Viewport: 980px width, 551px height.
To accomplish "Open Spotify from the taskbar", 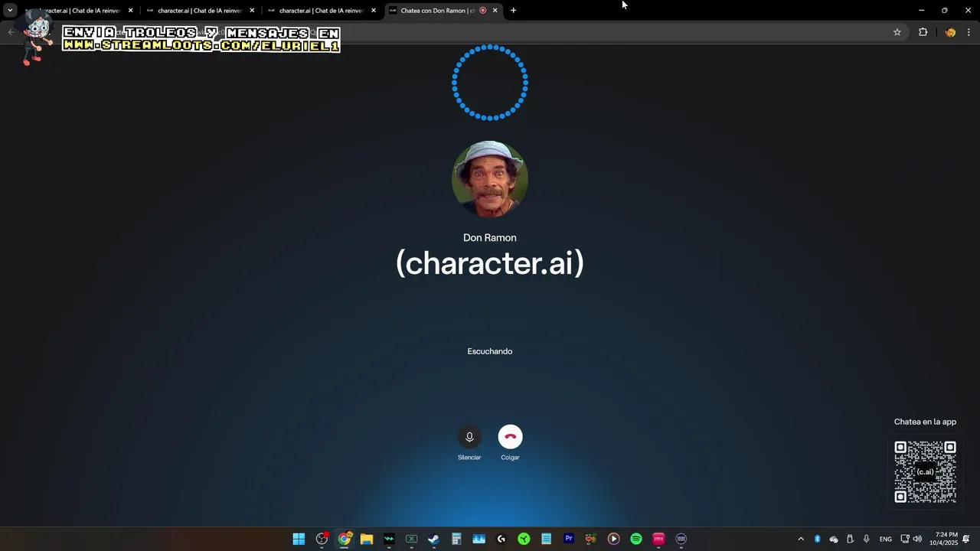I will (636, 539).
